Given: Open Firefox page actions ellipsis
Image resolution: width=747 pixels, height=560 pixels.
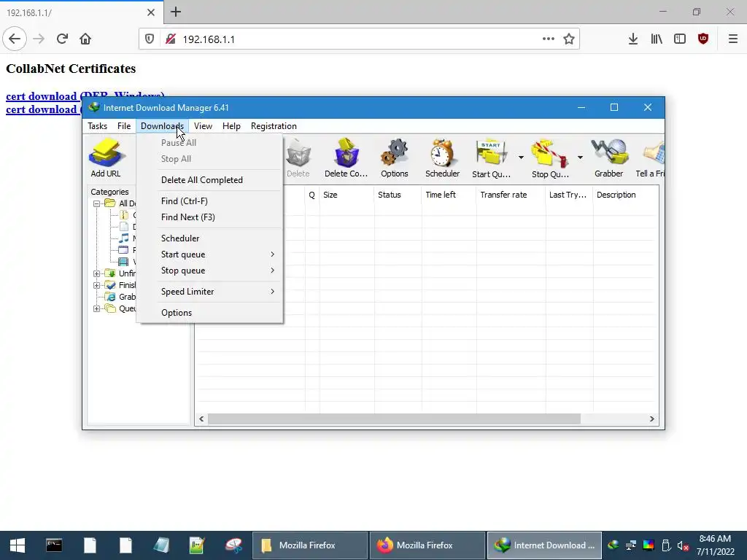Looking at the screenshot, I should click(x=549, y=39).
